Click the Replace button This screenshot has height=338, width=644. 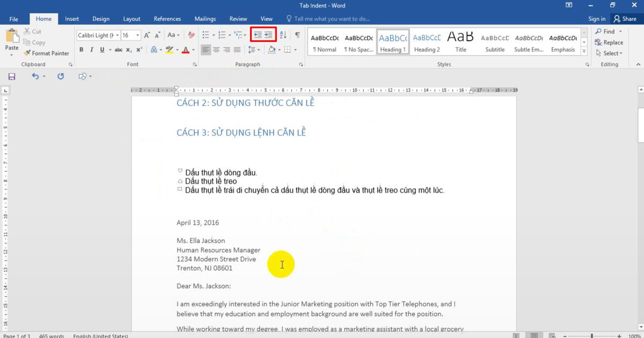coord(609,42)
